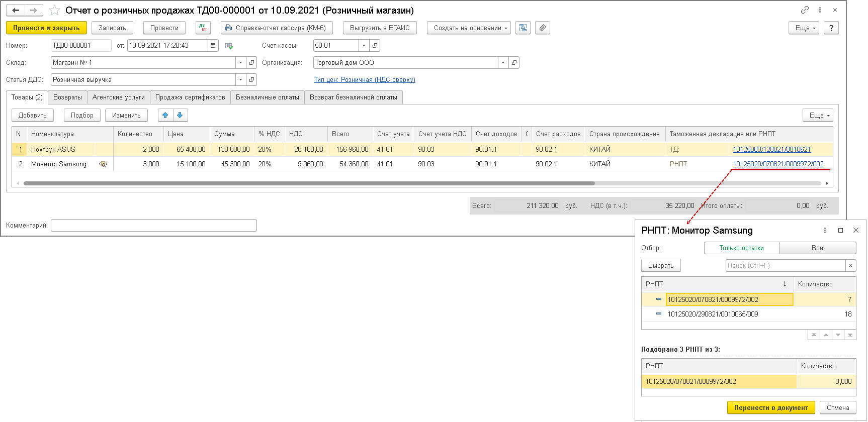This screenshot has width=868, height=422.
Task: Open Создать на основании dropdown
Action: [469, 28]
